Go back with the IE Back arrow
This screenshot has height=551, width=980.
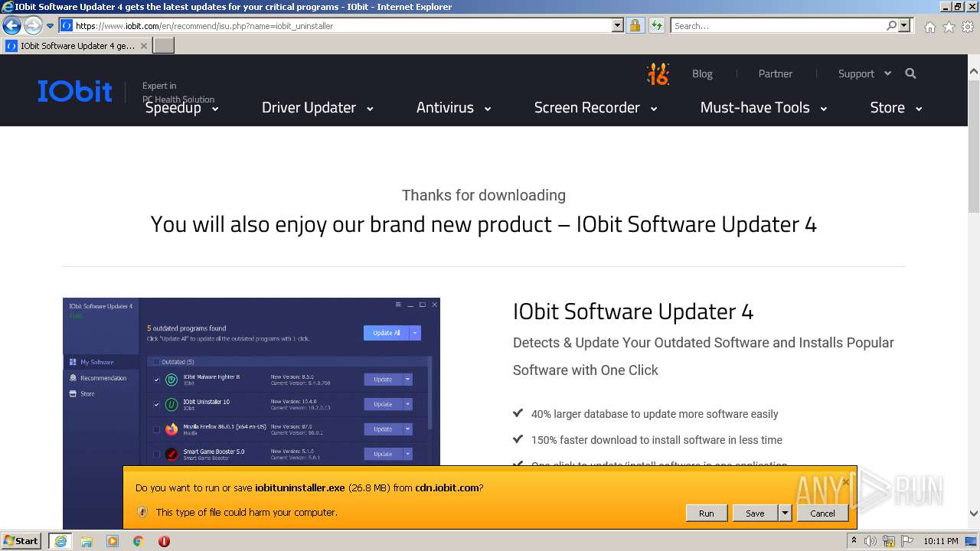(11, 25)
